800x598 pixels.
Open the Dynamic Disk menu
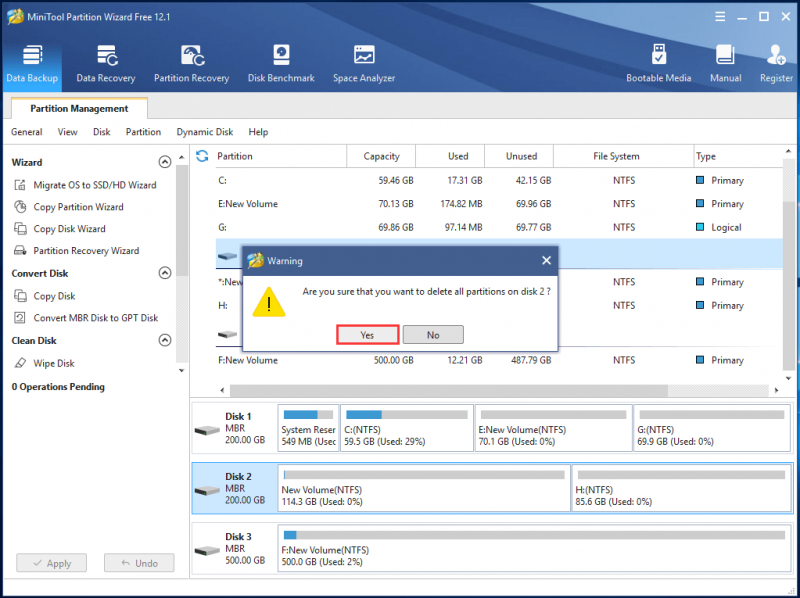[205, 132]
